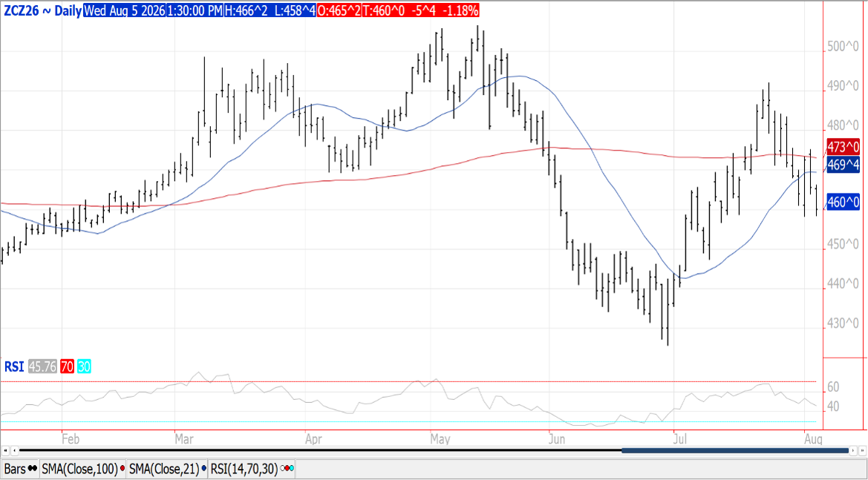Step chart forward with single right arrow
868x480 pixels.
pyautogui.click(x=853, y=450)
